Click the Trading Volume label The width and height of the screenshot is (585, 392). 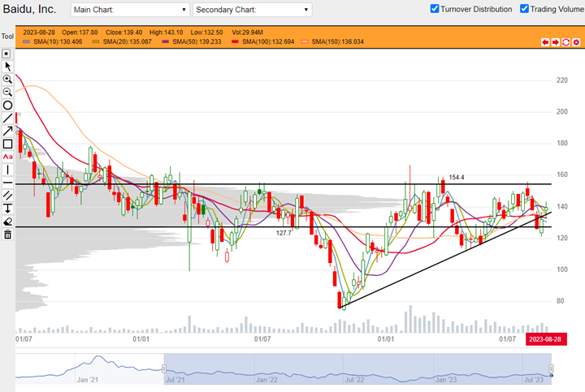tap(557, 9)
